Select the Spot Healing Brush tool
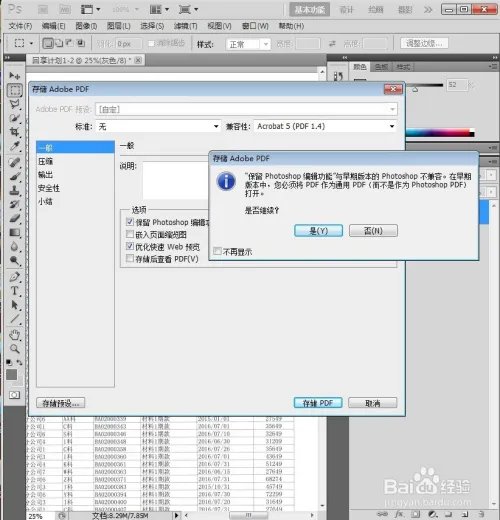500x520 pixels. click(x=15, y=163)
